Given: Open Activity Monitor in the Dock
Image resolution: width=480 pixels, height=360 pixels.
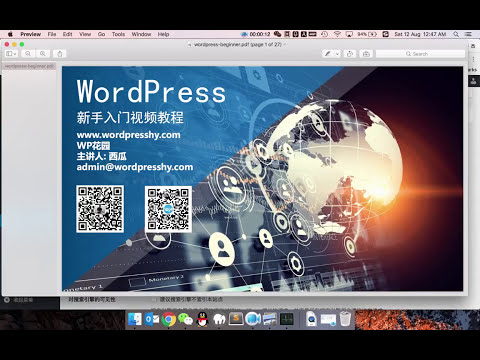Looking at the screenshot, I should pos(286,319).
